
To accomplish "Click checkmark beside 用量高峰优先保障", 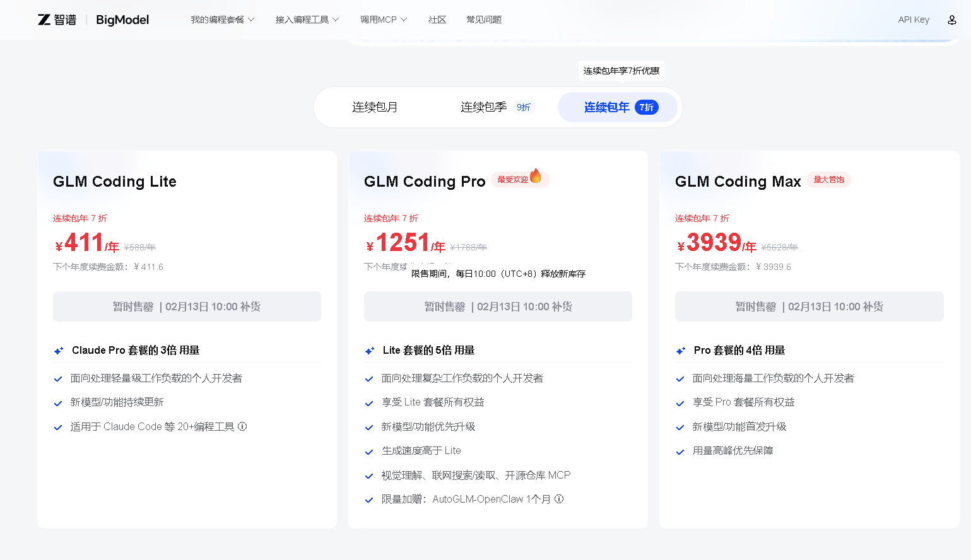I will coord(680,452).
